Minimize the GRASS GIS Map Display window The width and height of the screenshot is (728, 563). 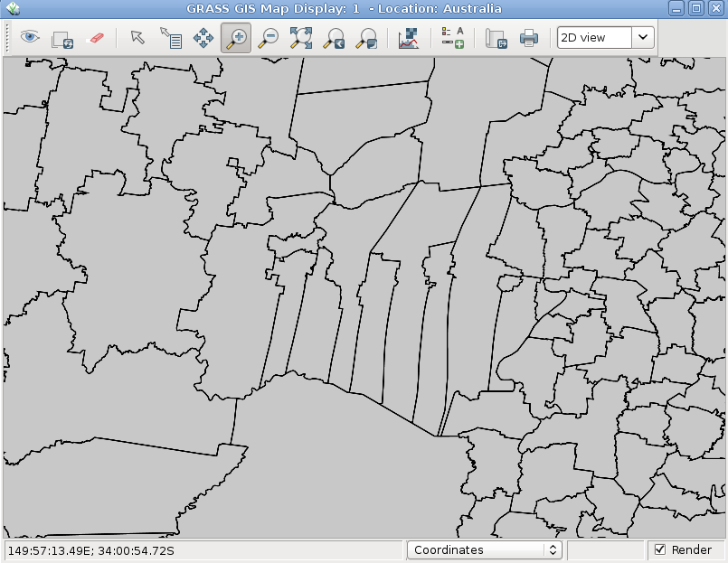click(x=676, y=8)
